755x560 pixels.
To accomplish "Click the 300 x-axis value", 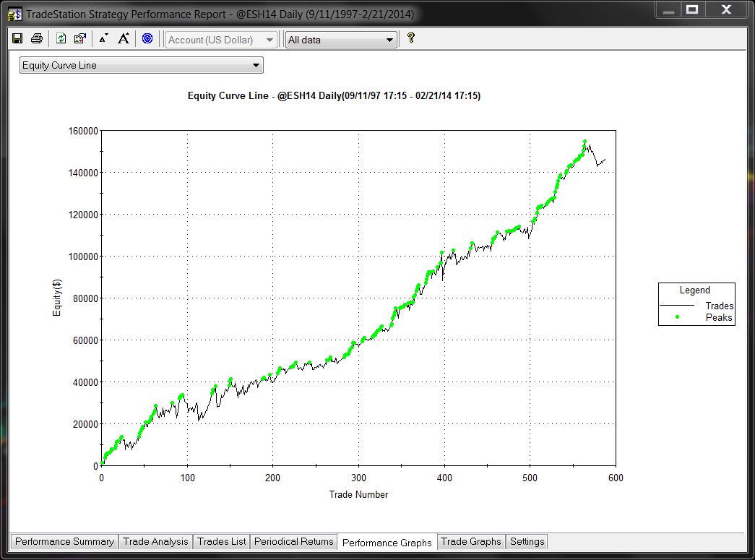I will pos(359,478).
